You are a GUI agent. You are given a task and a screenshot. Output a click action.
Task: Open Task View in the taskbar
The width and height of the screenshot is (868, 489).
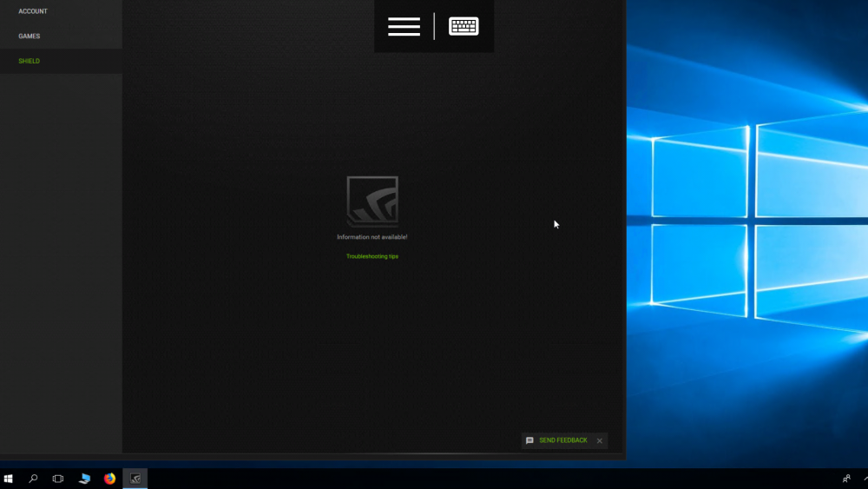coord(58,479)
